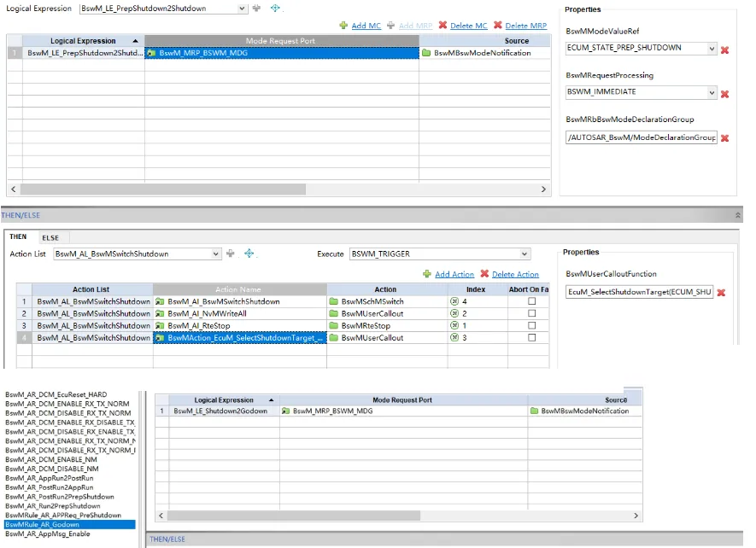Click the bottom table horizontal scrollbar thumb

294,516
